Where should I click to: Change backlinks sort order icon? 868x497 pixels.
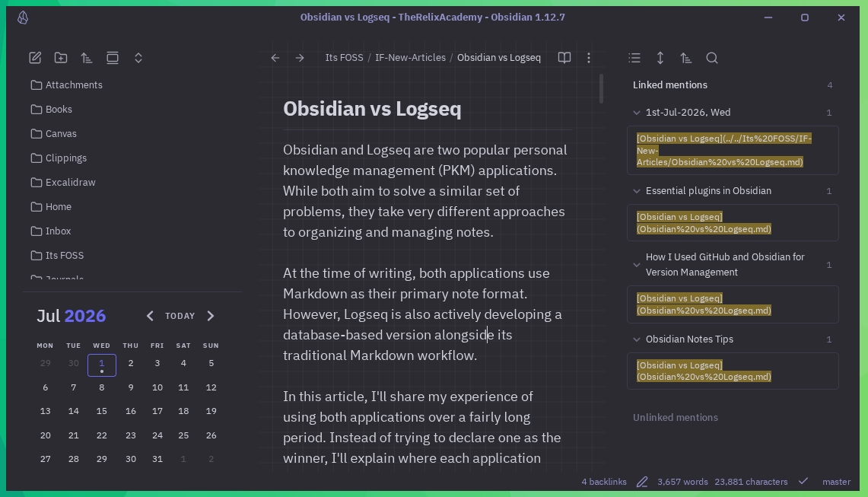click(686, 58)
